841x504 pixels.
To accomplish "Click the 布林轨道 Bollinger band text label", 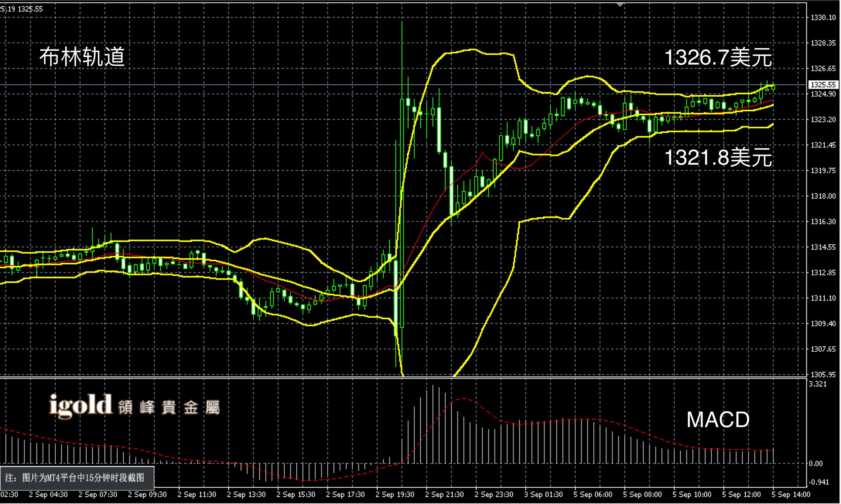I will coord(82,57).
